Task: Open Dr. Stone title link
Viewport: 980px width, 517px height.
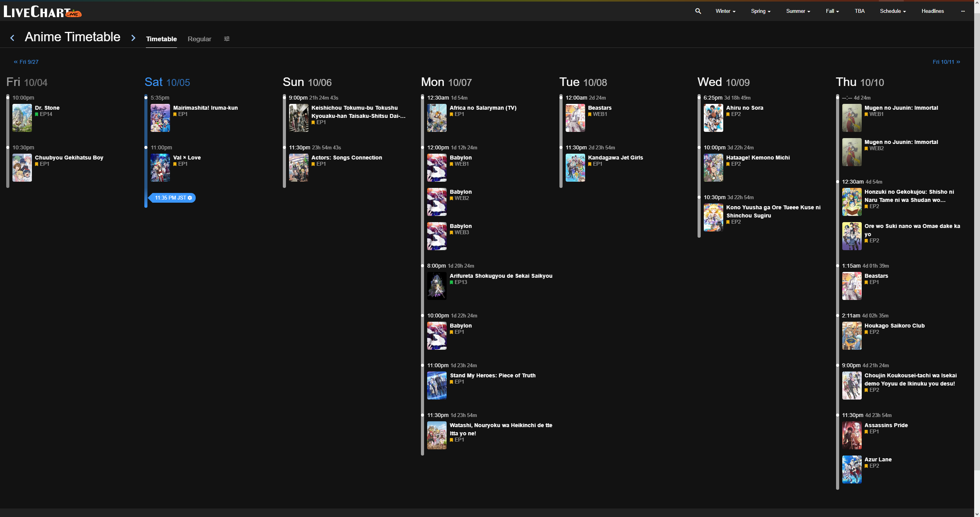Action: tap(47, 108)
